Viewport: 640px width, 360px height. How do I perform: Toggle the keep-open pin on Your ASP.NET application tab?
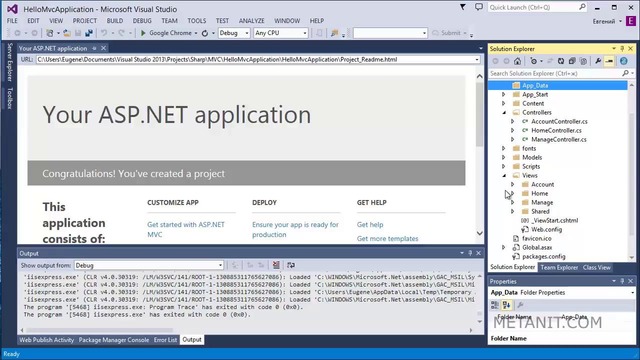click(94, 48)
